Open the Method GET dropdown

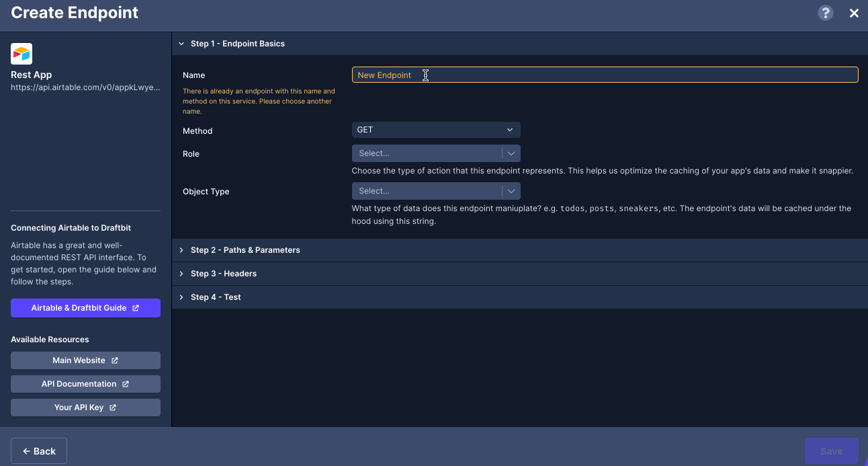pyautogui.click(x=436, y=130)
